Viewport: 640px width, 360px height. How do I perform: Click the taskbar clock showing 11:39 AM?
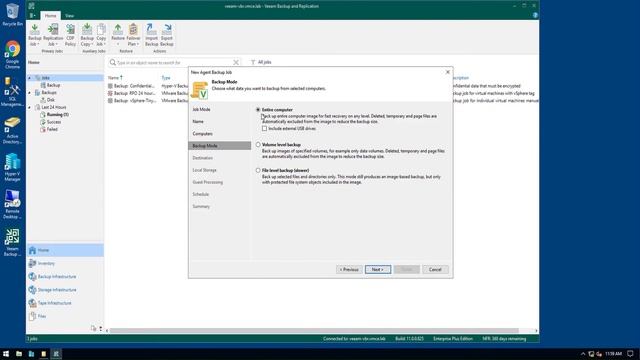pos(613,354)
